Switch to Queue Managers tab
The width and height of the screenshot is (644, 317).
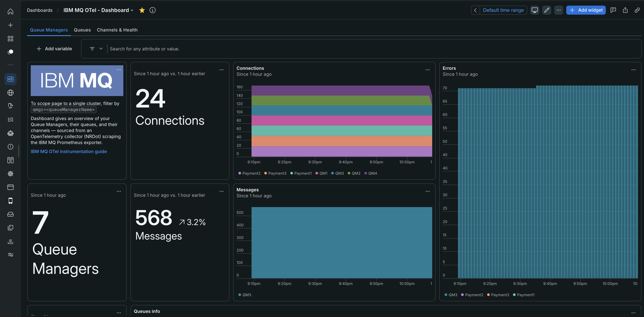[49, 30]
